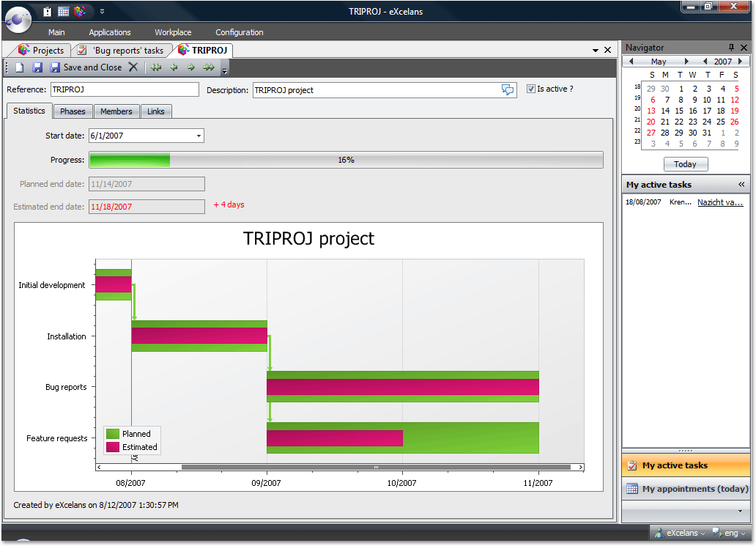Click the New document icon in toolbar
Image resolution: width=756 pixels, height=546 pixels.
(x=20, y=67)
